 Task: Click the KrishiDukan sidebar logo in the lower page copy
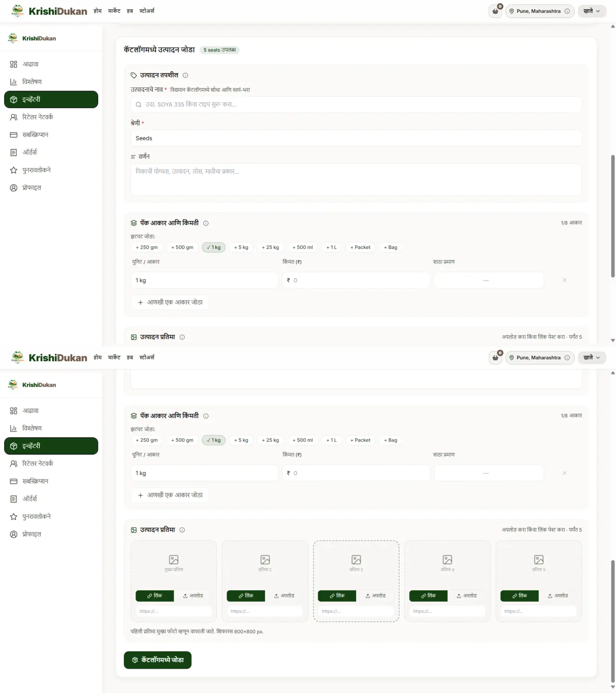32,385
